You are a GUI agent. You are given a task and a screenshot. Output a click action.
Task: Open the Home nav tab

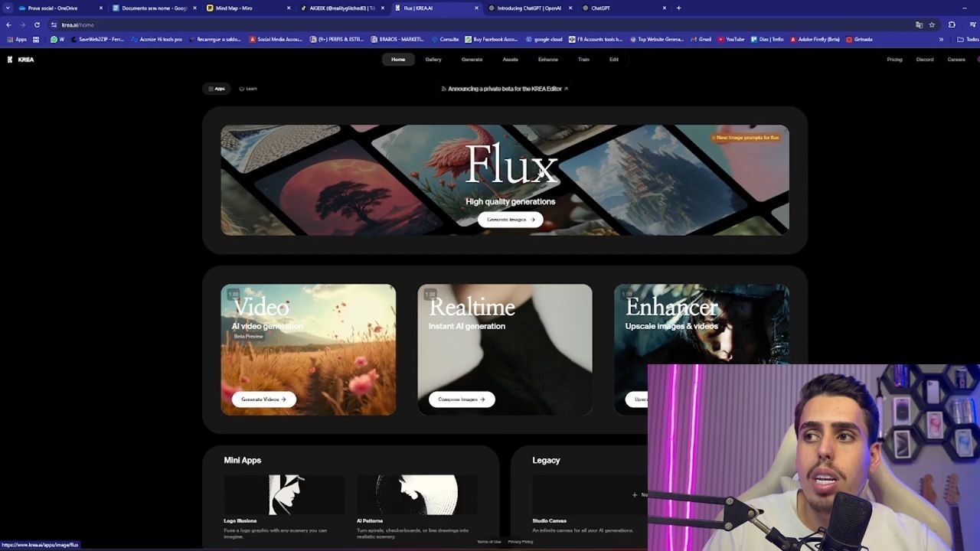398,60
